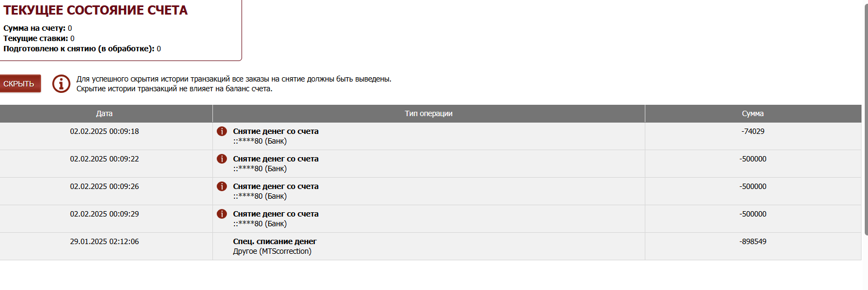868x290 pixels.
Task: Select the Спец. списание денег operation
Action: (274, 241)
